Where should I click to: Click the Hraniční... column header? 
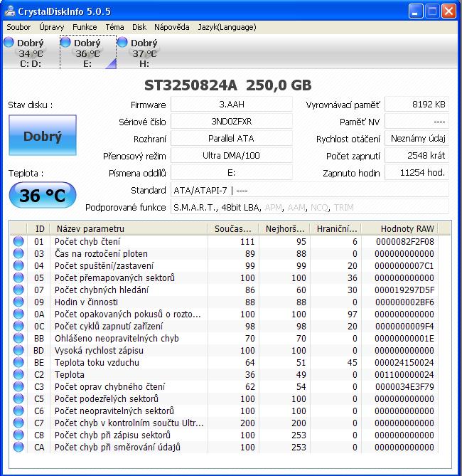click(x=335, y=228)
